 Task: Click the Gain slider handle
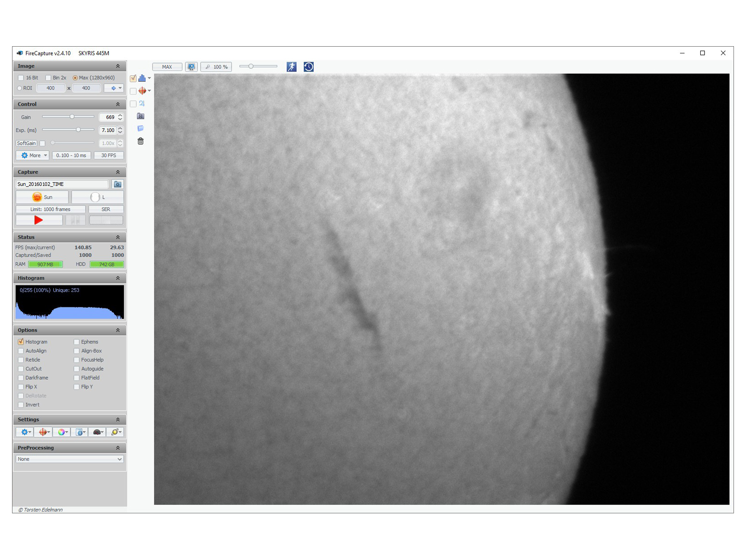pos(72,116)
